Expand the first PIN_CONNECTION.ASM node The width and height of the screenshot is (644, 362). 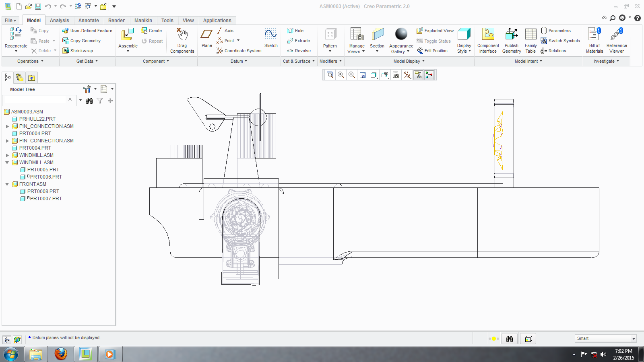[x=7, y=126]
